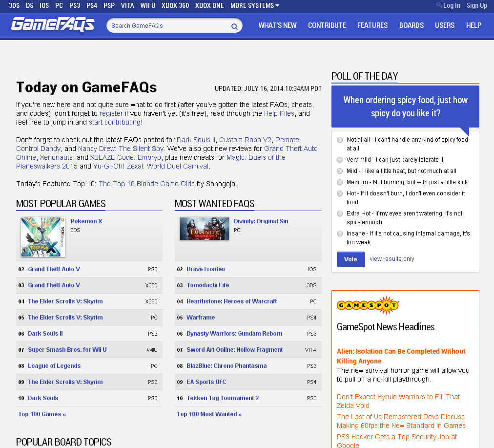Viewport: 494px width, 448px height.
Task: Open the Top 100 Games link
Action: click(x=42, y=414)
